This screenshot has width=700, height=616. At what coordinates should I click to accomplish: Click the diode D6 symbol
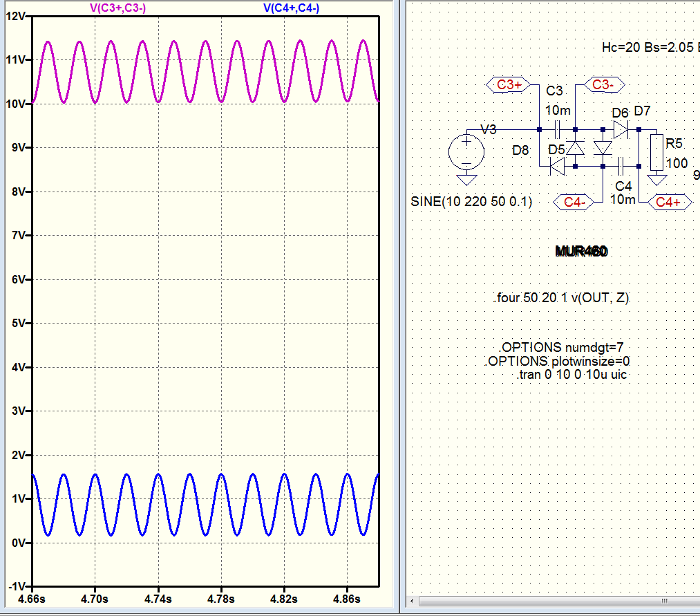621,129
